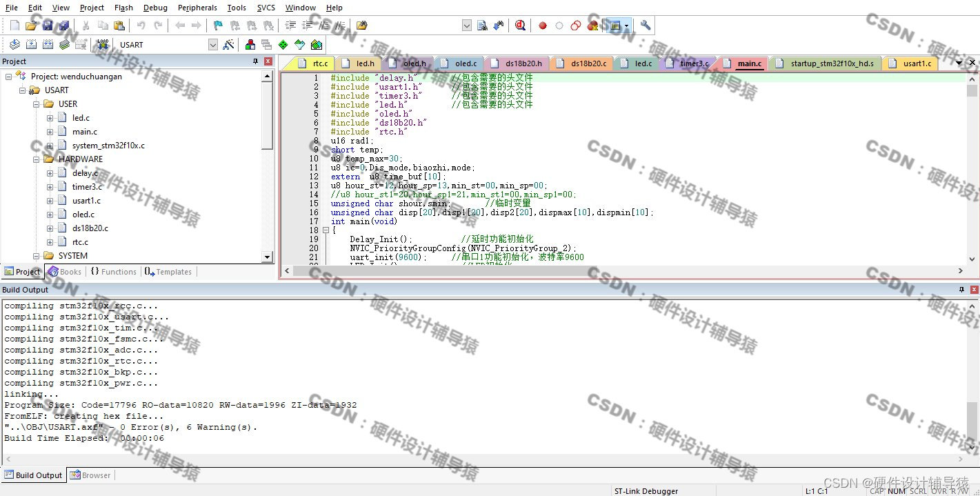The height and width of the screenshot is (496, 980).
Task: Pin the Project panel with the pin icon
Action: click(x=256, y=61)
